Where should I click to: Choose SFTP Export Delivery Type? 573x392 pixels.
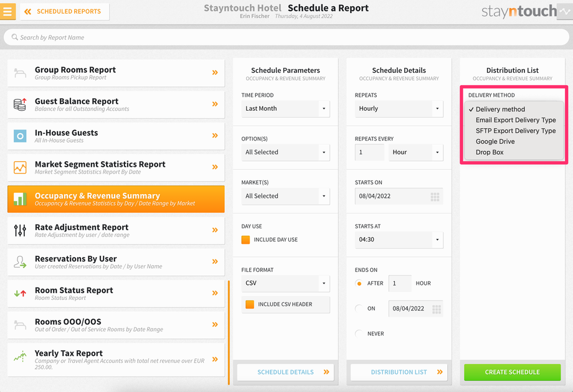[x=515, y=131]
